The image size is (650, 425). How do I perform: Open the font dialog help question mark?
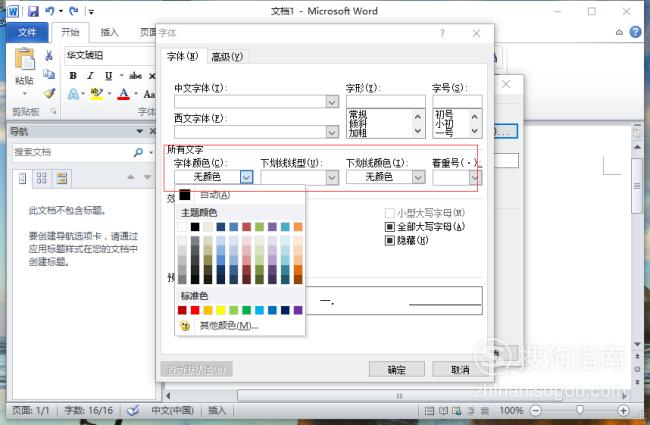442,33
